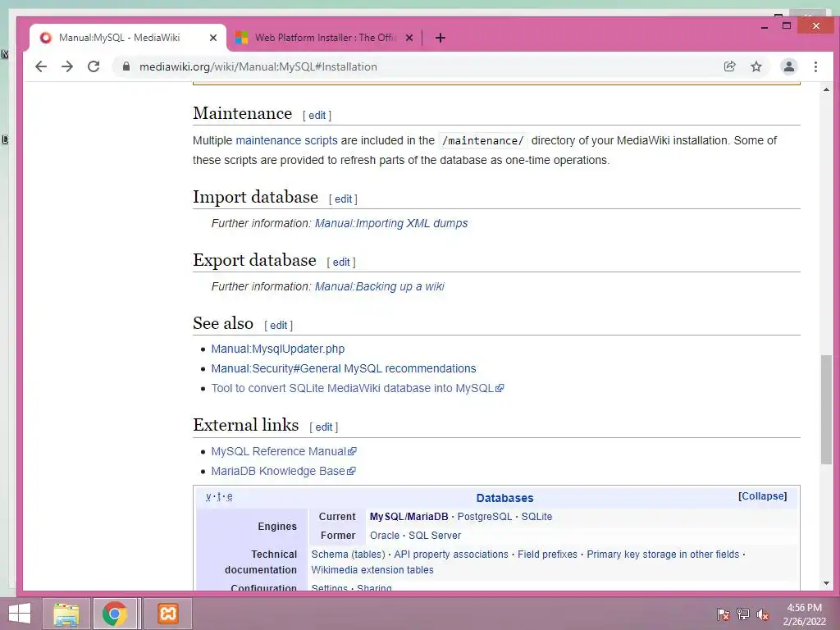
Task: Open the Windows Start menu
Action: (20, 614)
